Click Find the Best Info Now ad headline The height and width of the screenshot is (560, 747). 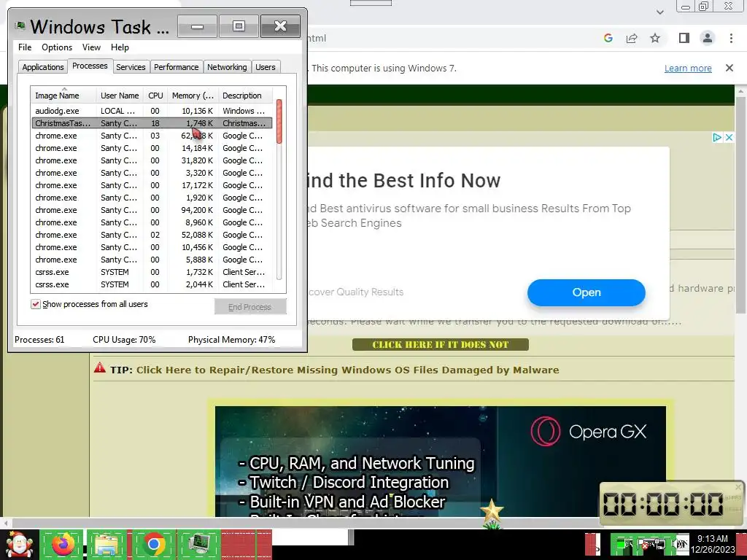tap(404, 181)
